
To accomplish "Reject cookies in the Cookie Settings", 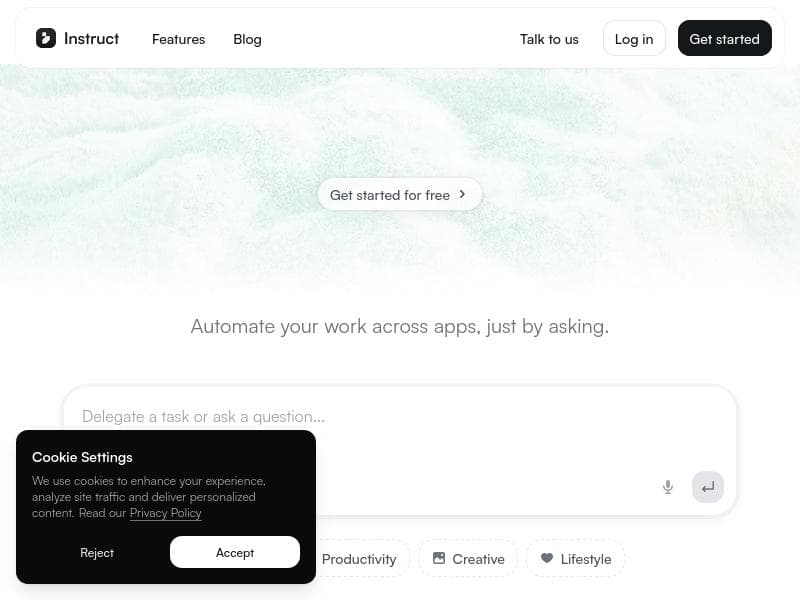I will tap(97, 553).
